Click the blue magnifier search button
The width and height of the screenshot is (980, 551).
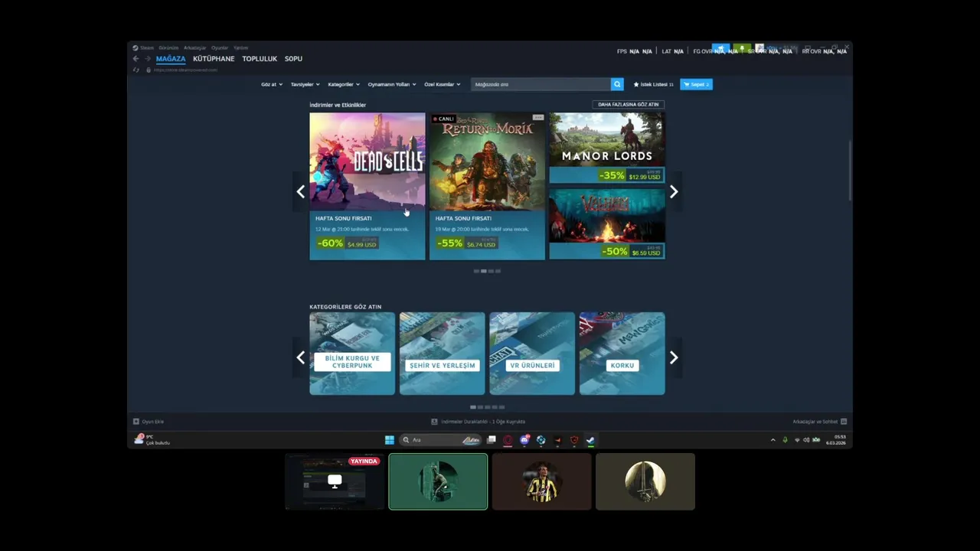coord(617,84)
